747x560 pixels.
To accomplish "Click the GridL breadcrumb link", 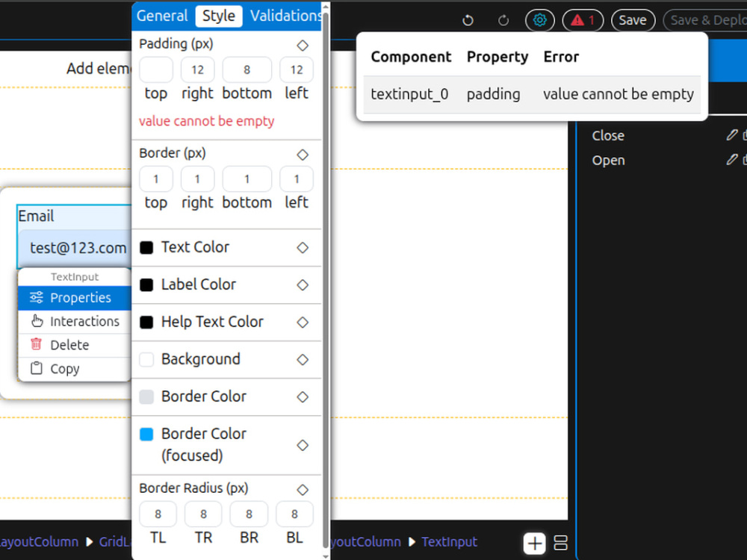I will (115, 542).
